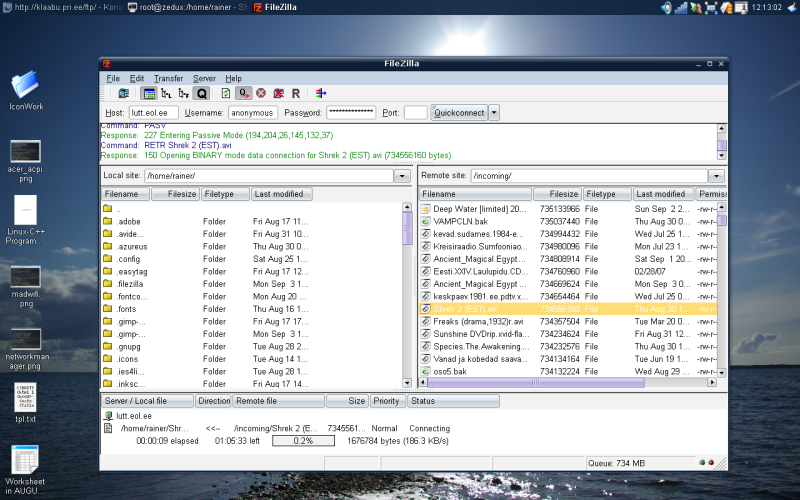
Task: Click the volume speaker tray icon
Action: (x=666, y=7)
